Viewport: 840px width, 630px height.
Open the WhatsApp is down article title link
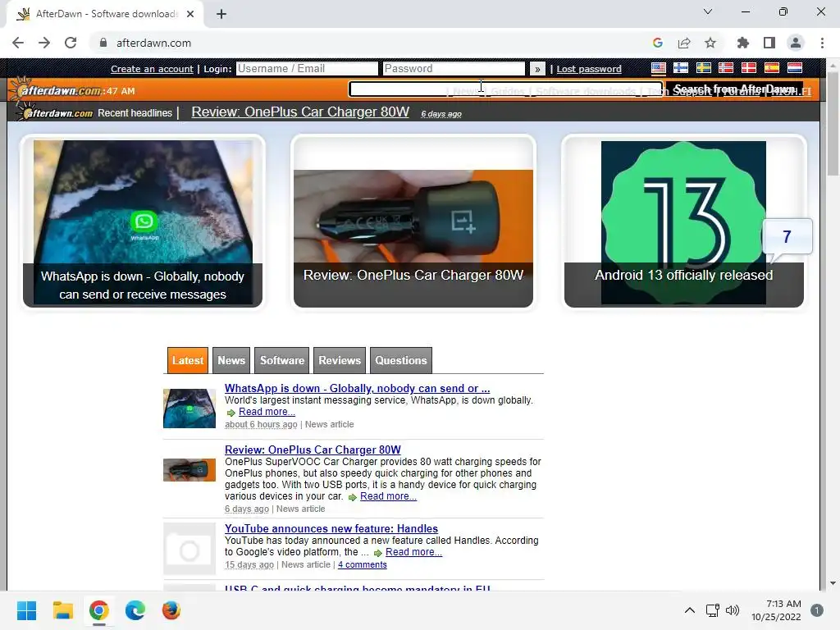point(357,388)
